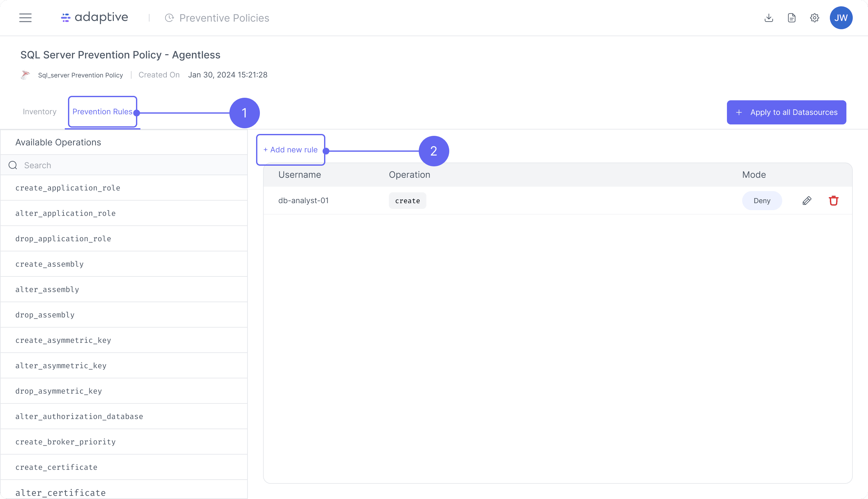
Task: Click Add new rule
Action: tap(290, 150)
